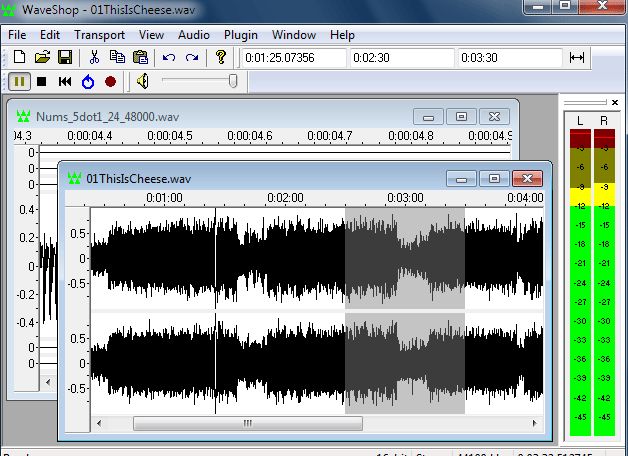Click the selection end field 0:03:30
The image size is (628, 456).
(510, 58)
